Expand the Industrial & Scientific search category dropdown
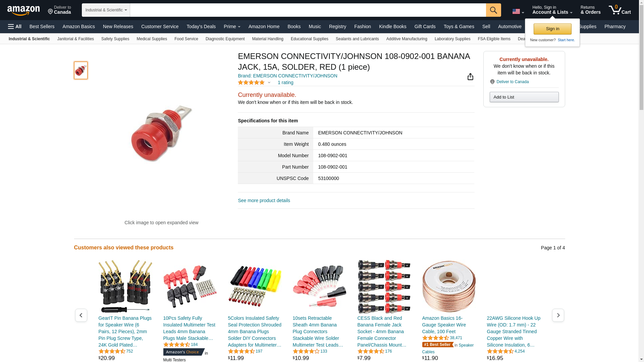 106,10
